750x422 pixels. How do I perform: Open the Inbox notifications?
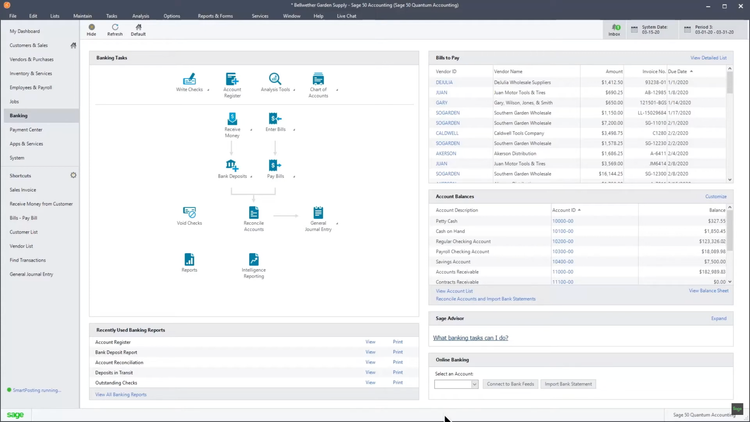615,30
